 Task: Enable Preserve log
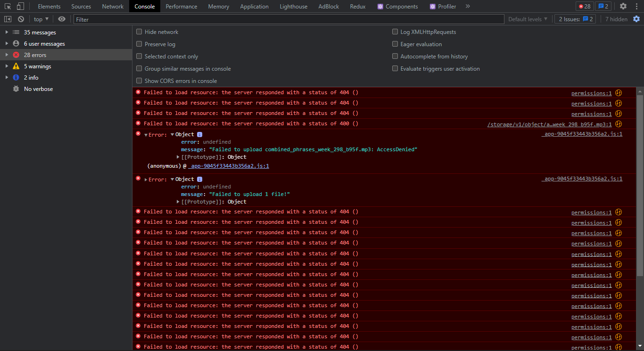point(139,44)
